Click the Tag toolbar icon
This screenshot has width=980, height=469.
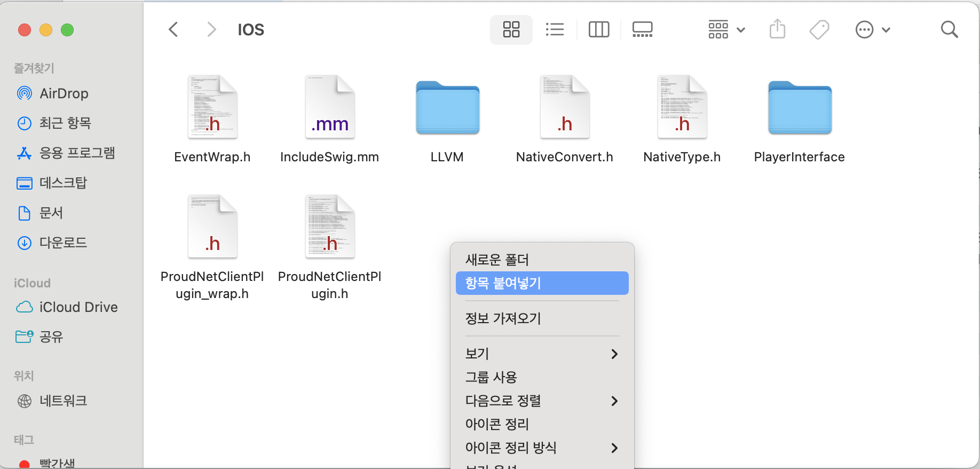coord(819,29)
